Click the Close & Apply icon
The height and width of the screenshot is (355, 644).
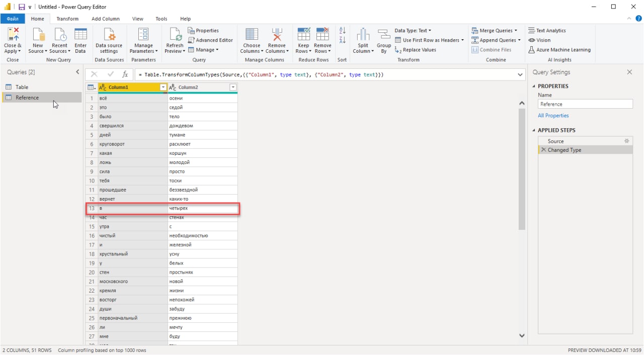click(x=13, y=34)
